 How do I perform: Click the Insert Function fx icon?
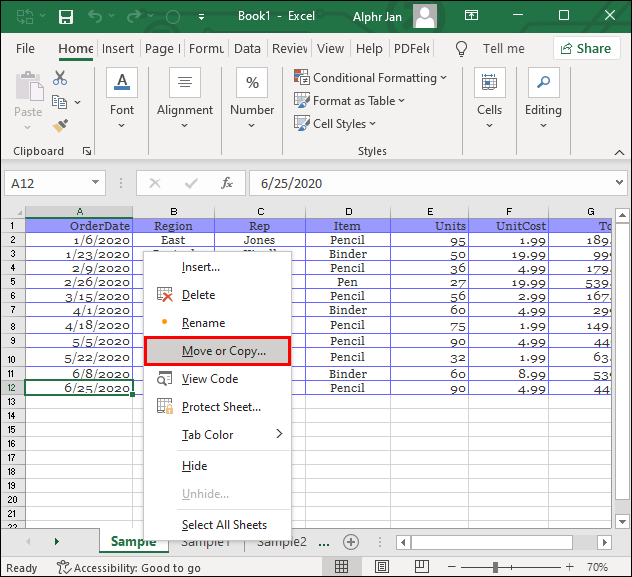click(x=227, y=183)
